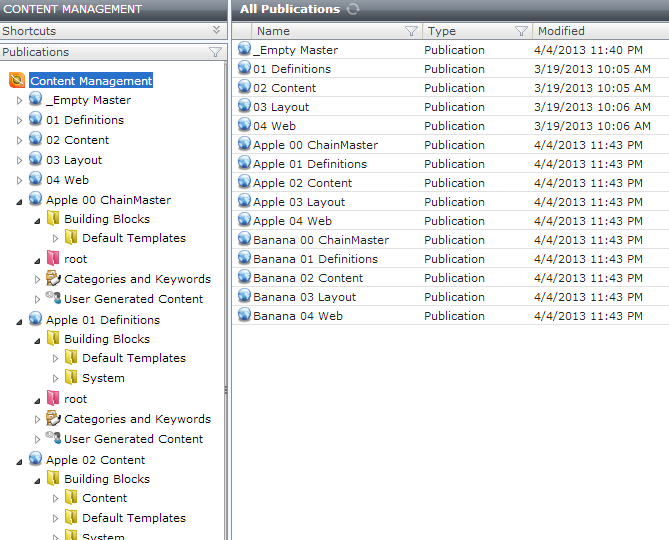Select the System folder under Apple 01 Definitions
Screen dimensions: 669x540
tap(103, 378)
